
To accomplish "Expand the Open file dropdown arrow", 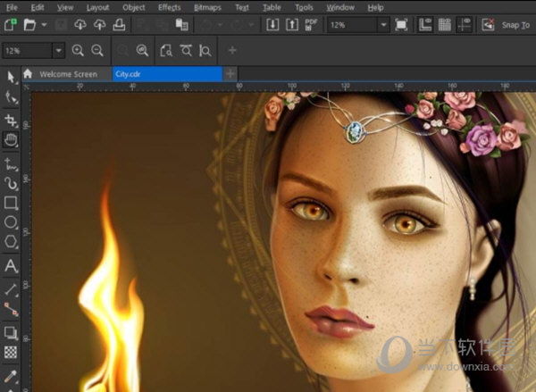I will tap(44, 24).
